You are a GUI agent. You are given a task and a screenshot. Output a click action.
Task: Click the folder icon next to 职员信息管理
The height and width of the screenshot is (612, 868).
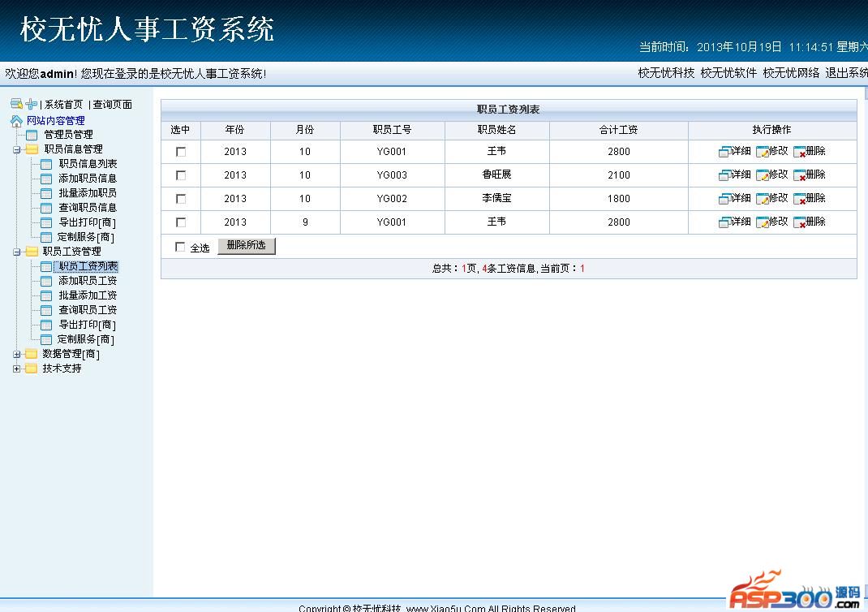pyautogui.click(x=32, y=149)
